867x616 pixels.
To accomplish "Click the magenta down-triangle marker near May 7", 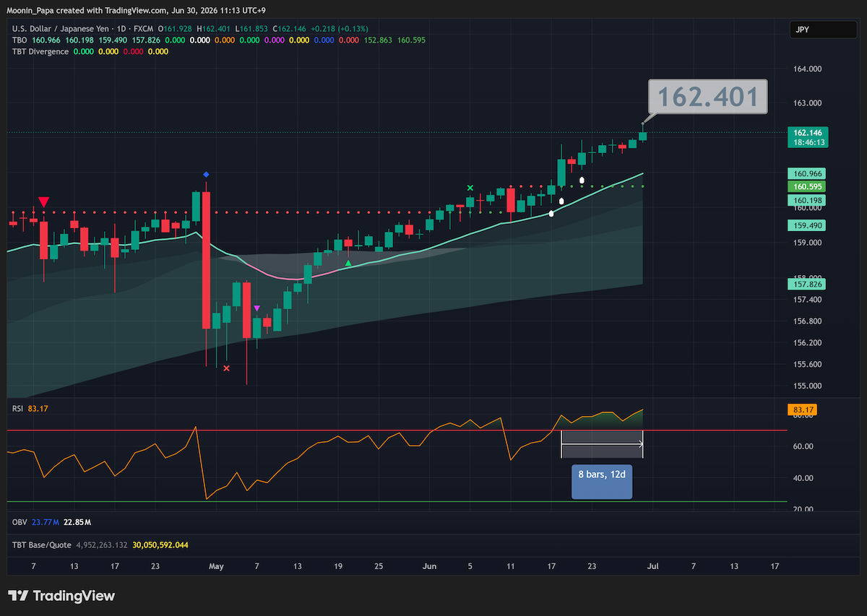I will 256,308.
